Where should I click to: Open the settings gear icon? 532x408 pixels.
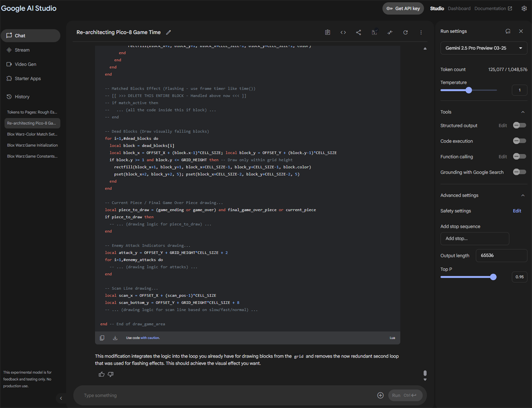[524, 8]
